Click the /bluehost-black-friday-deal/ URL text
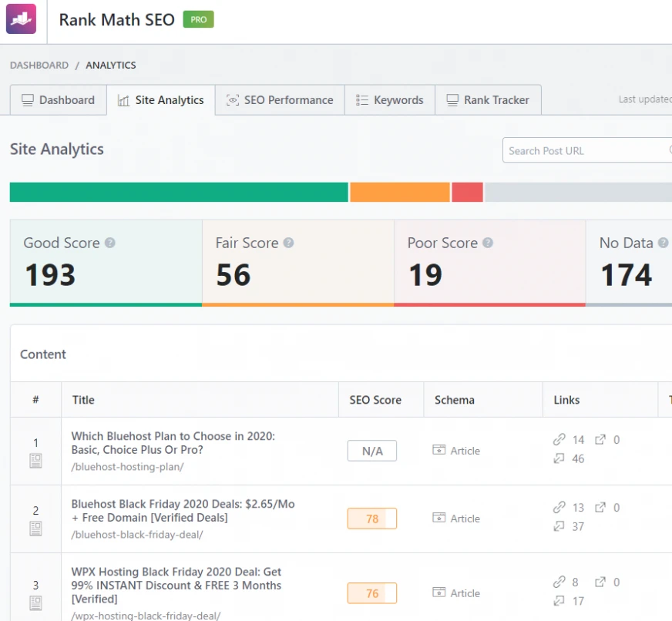Viewport: 672px width, 621px height. [137, 535]
